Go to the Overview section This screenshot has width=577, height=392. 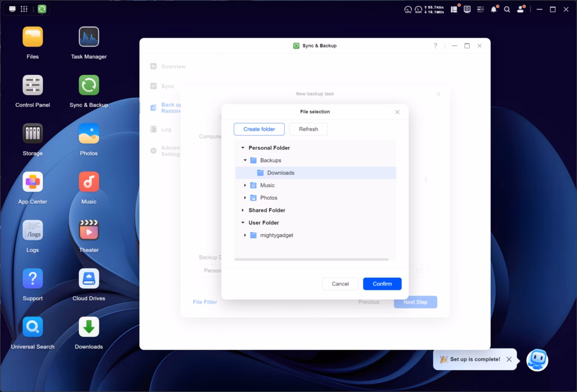point(168,65)
